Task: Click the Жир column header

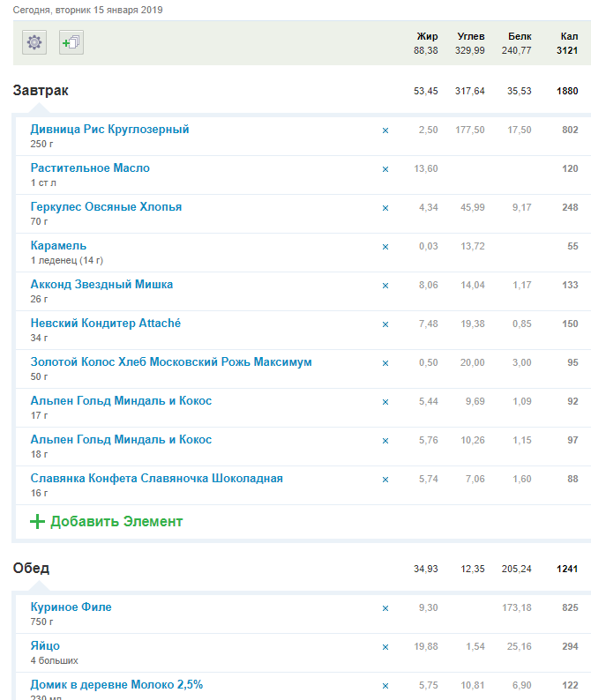Action: coord(427,36)
